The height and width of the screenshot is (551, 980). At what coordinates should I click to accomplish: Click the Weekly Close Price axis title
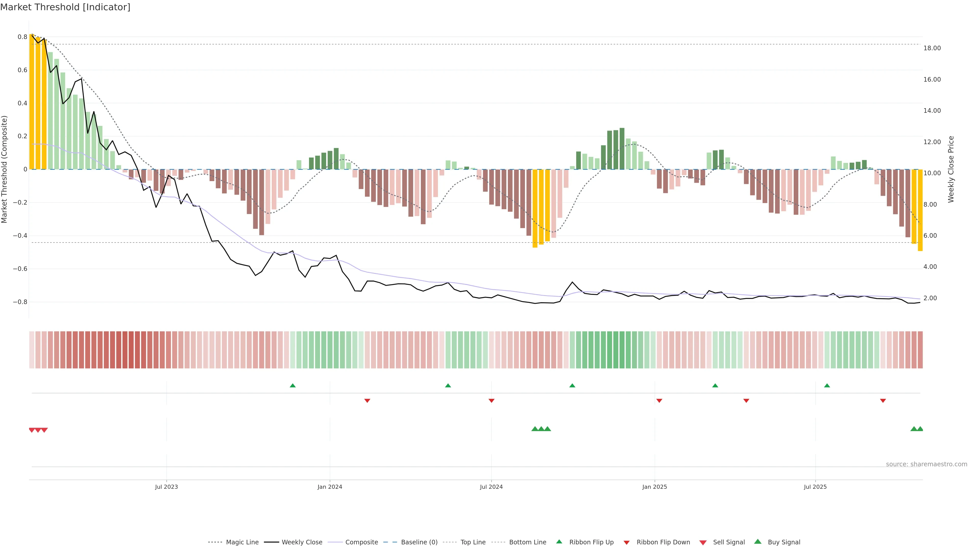click(x=951, y=169)
